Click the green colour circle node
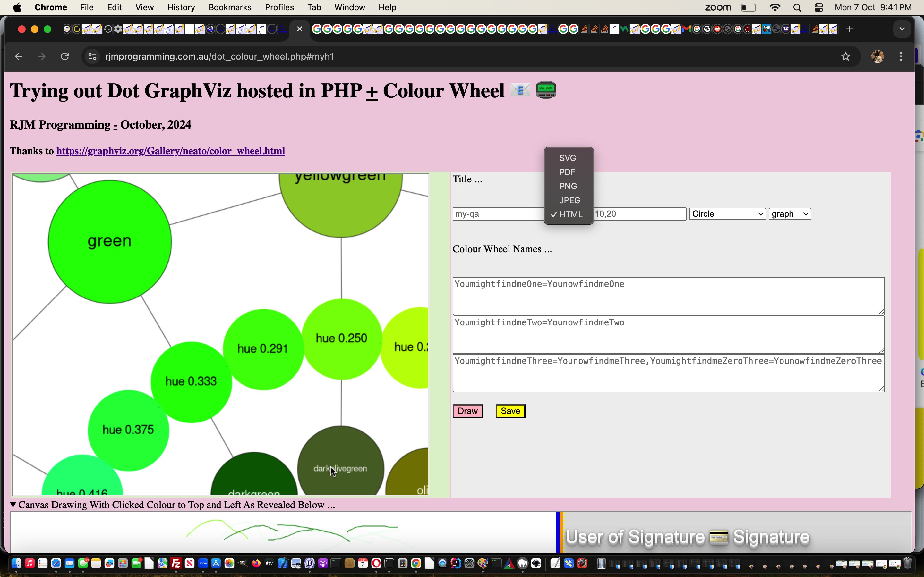Image resolution: width=924 pixels, height=577 pixels. click(x=109, y=240)
